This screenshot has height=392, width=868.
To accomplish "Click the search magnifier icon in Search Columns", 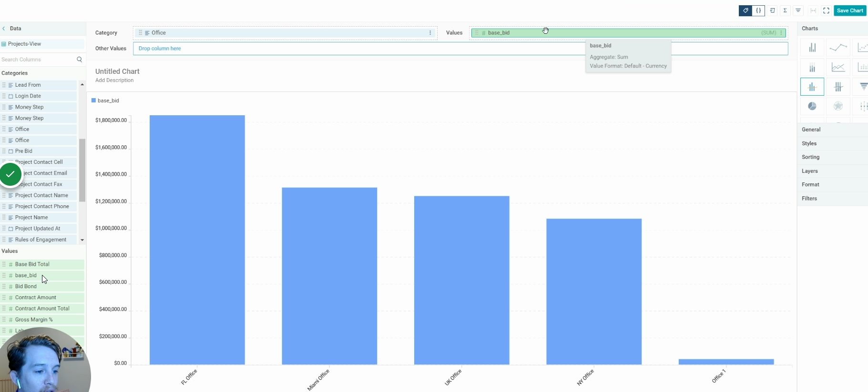I will click(79, 60).
